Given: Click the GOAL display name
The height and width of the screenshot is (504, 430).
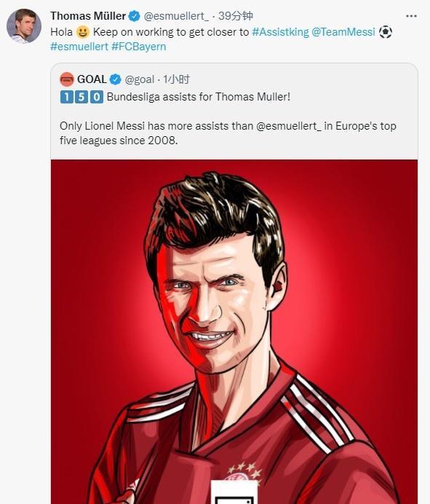Looking at the screenshot, I should (x=92, y=79).
